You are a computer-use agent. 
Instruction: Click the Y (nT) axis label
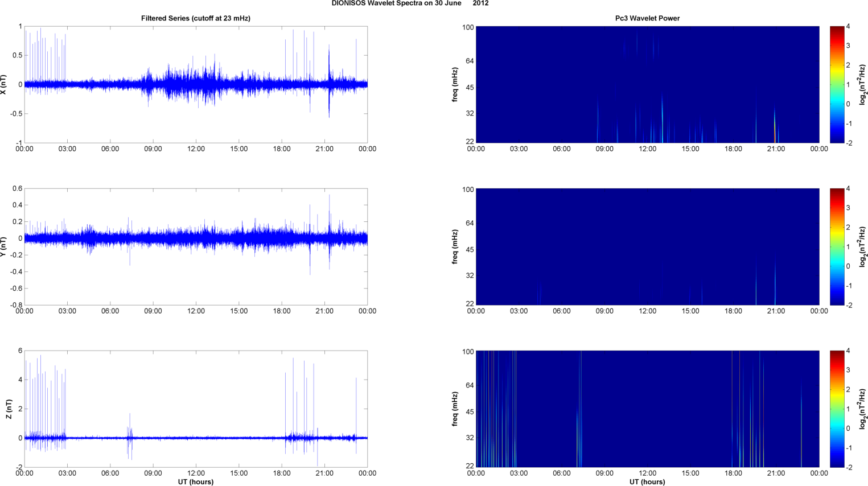click(3, 247)
